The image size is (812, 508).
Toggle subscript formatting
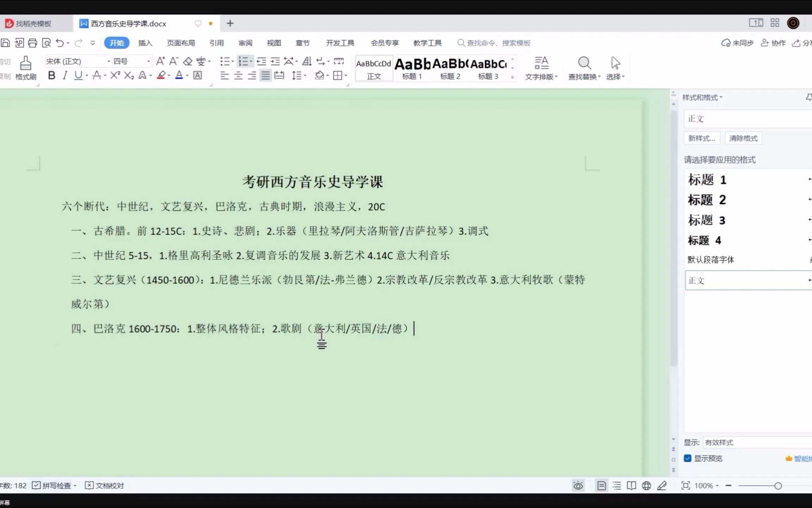129,75
